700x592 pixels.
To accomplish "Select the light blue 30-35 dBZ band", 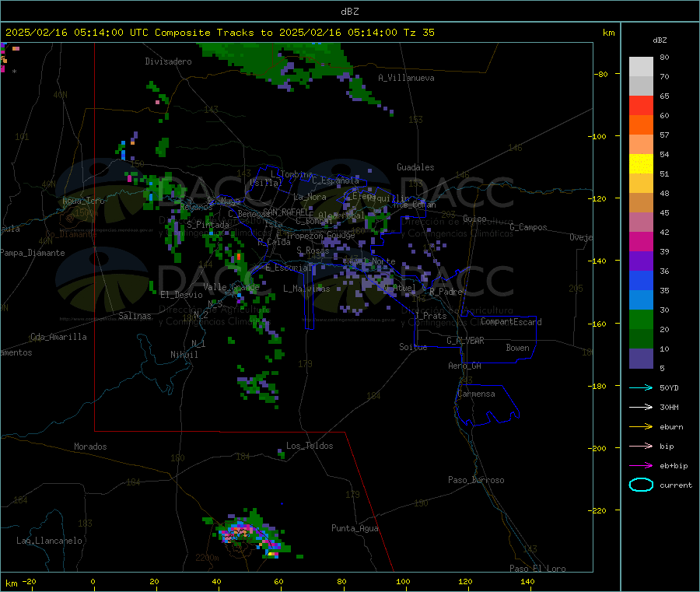I will pyautogui.click(x=641, y=300).
